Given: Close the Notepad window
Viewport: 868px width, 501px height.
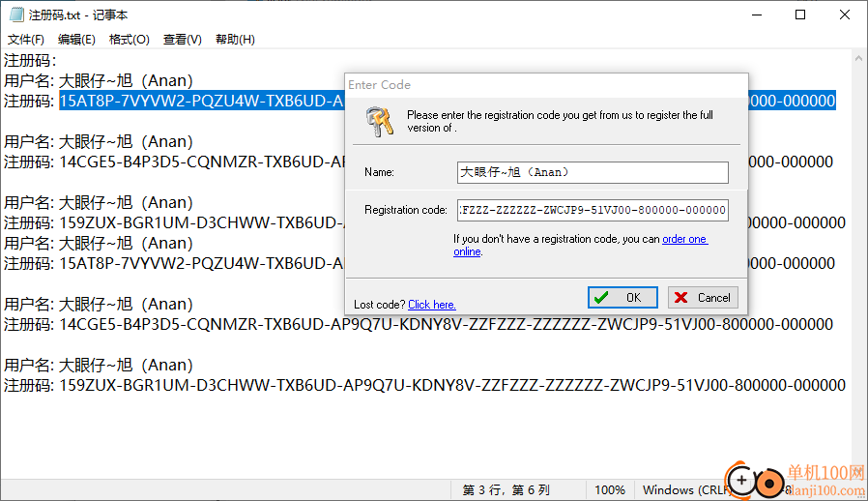Looking at the screenshot, I should (x=845, y=15).
